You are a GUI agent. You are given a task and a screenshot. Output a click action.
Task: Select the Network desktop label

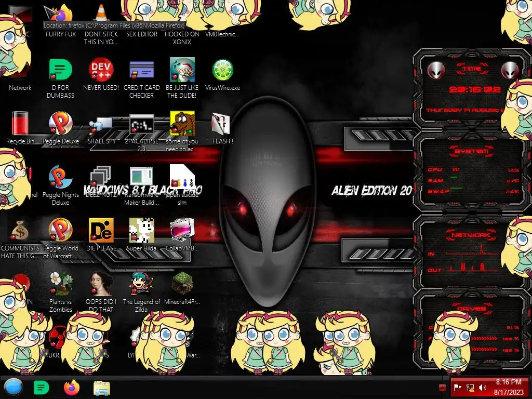pyautogui.click(x=20, y=87)
